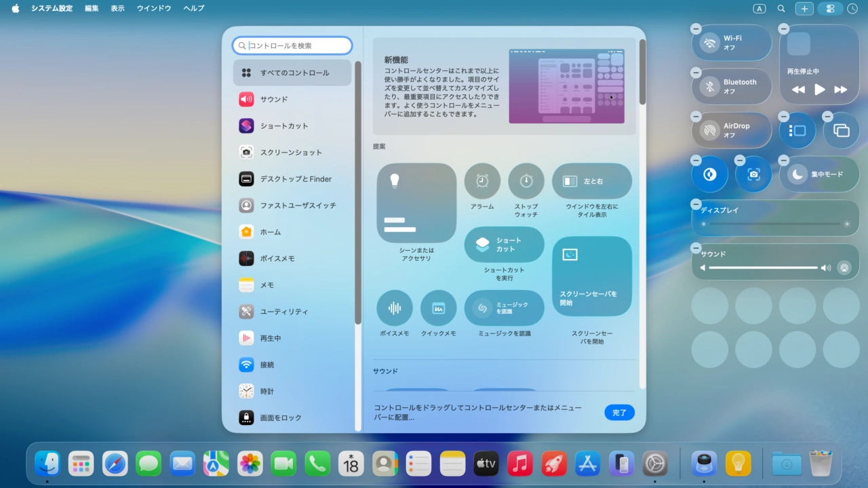Toggle the Wi-Fi tile

[732, 42]
